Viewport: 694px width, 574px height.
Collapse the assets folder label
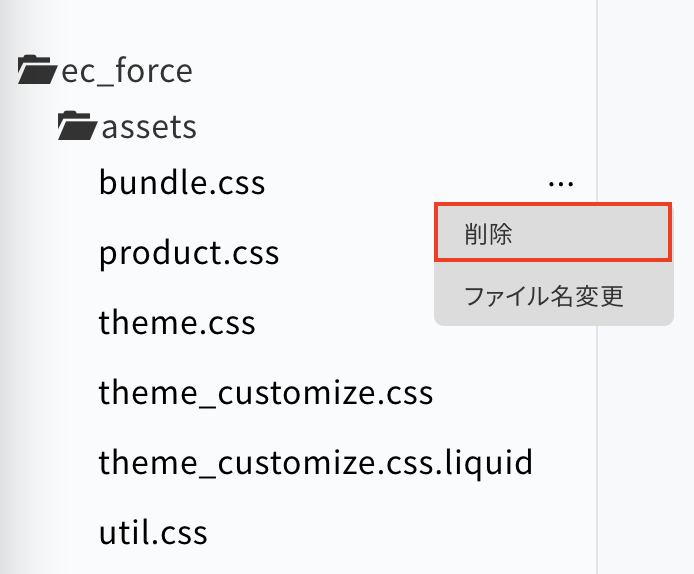tap(149, 127)
